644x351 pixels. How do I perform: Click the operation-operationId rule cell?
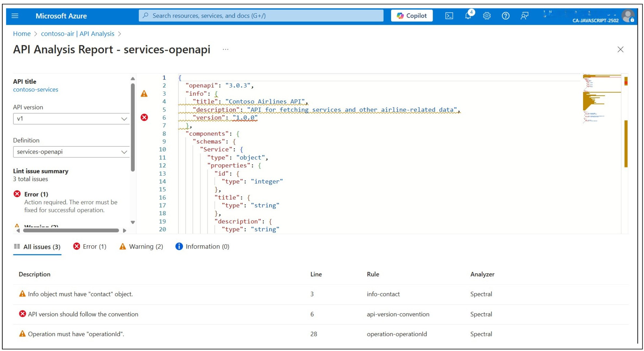(397, 334)
